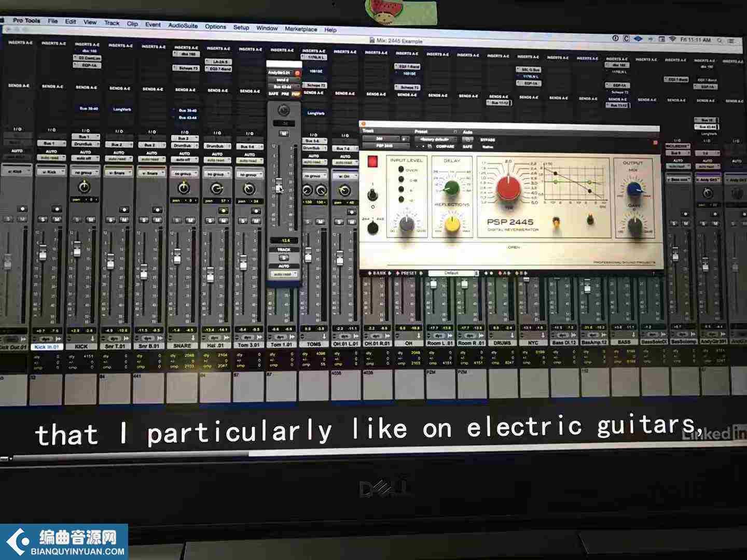Mute the send in the floating send window
The image size is (747, 560).
(284, 134)
